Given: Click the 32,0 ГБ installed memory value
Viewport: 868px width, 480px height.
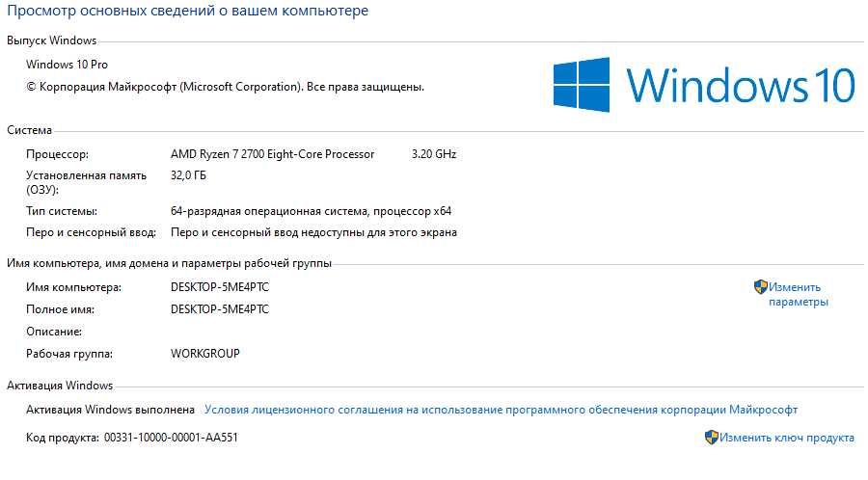Looking at the screenshot, I should (188, 175).
